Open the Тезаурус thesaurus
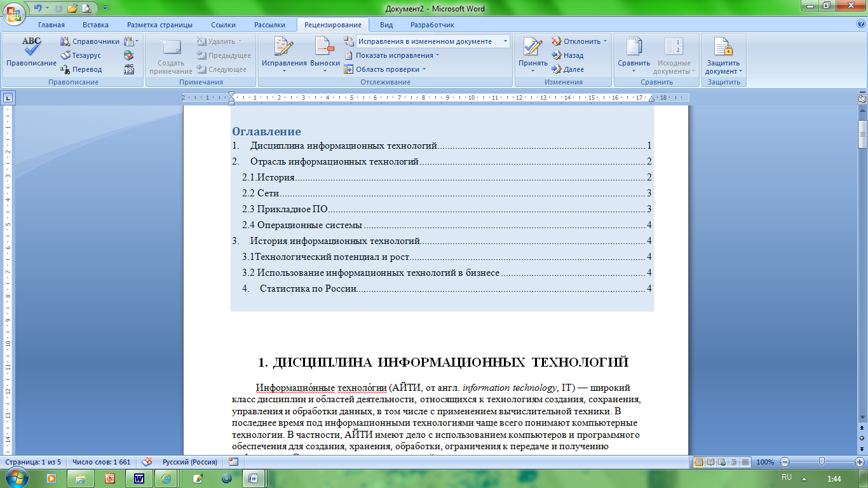 (81, 55)
